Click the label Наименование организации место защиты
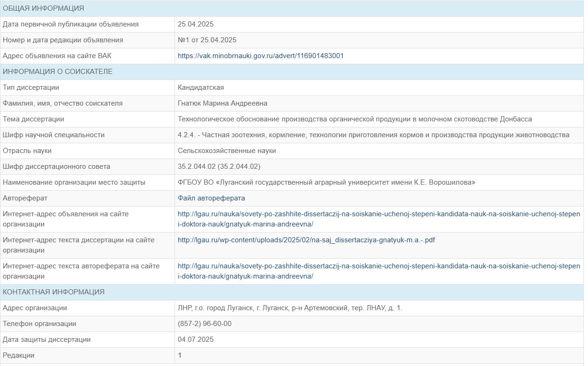588x366 pixels. click(74, 182)
